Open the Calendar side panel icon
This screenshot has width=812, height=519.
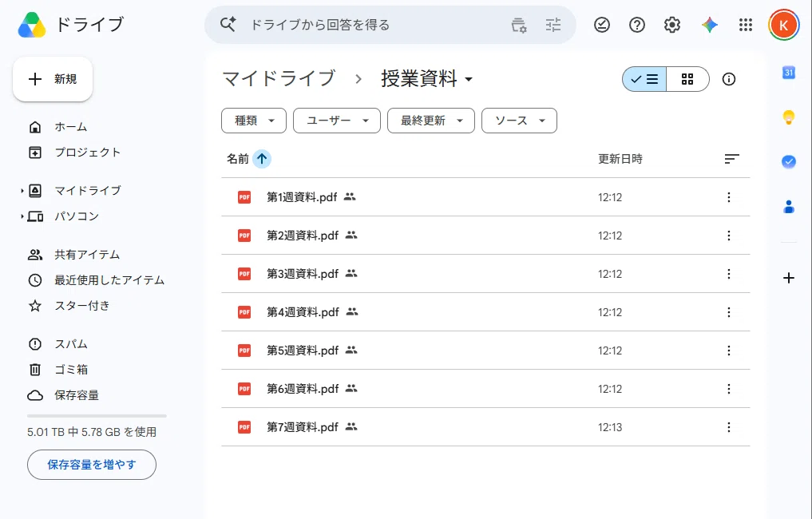pyautogui.click(x=789, y=73)
